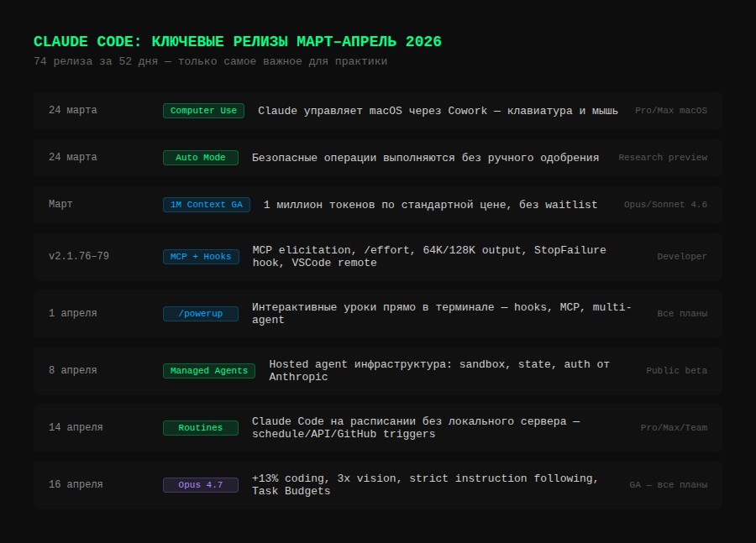Click the 'Opus/Sonnet 4.6' label
The width and height of the screenshot is (756, 543).
point(665,204)
